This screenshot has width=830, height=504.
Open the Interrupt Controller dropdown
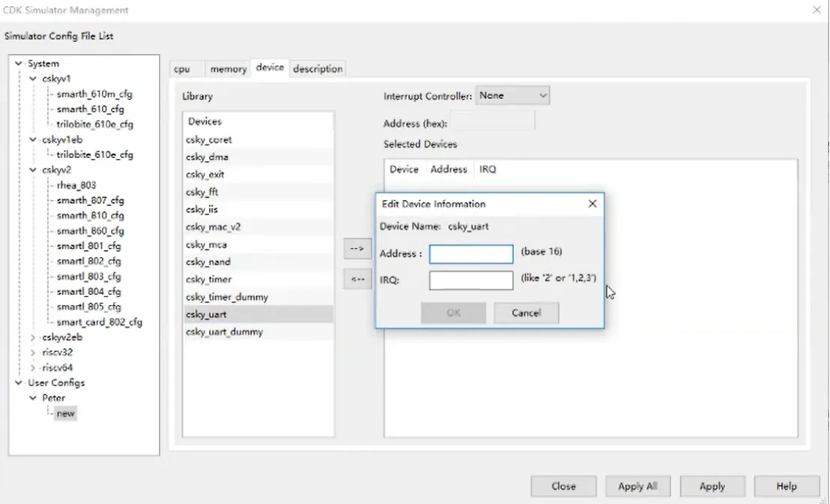point(512,96)
